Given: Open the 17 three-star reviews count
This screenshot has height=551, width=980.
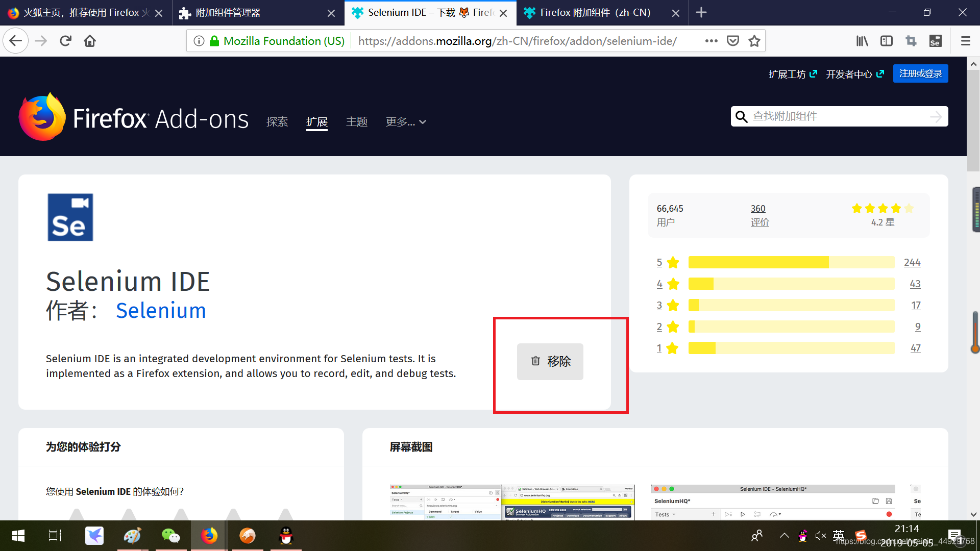Looking at the screenshot, I should click(916, 305).
